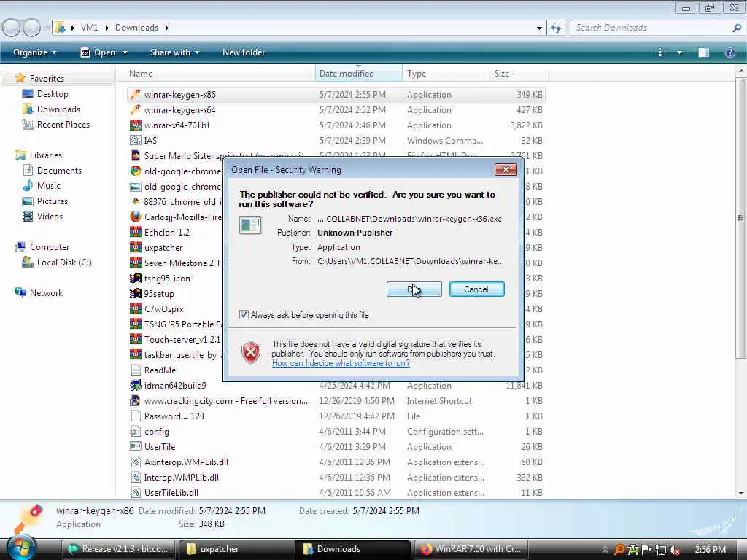Click the winrar-keygen-x86 file icon
Screen dimensions: 747x560
pyautogui.click(x=136, y=94)
